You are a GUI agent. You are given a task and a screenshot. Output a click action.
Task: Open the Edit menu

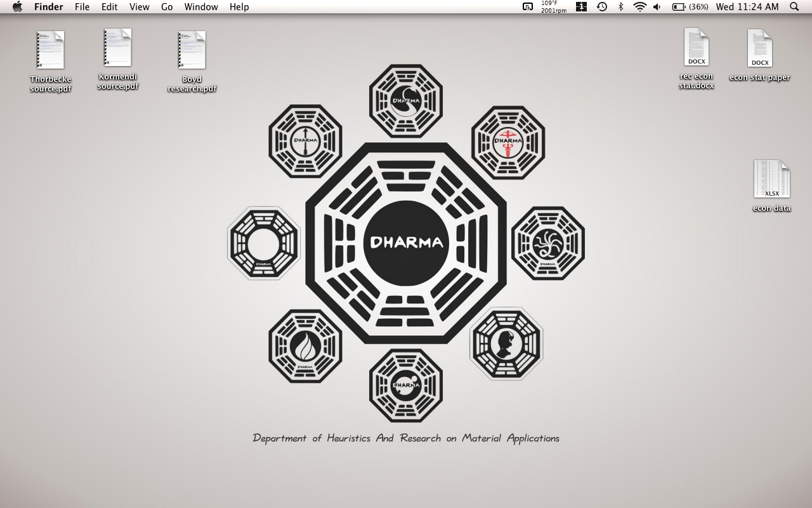(x=110, y=7)
